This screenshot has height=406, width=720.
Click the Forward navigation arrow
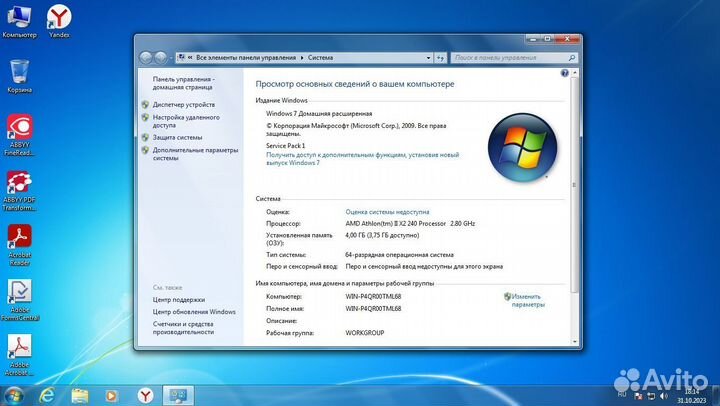point(160,58)
